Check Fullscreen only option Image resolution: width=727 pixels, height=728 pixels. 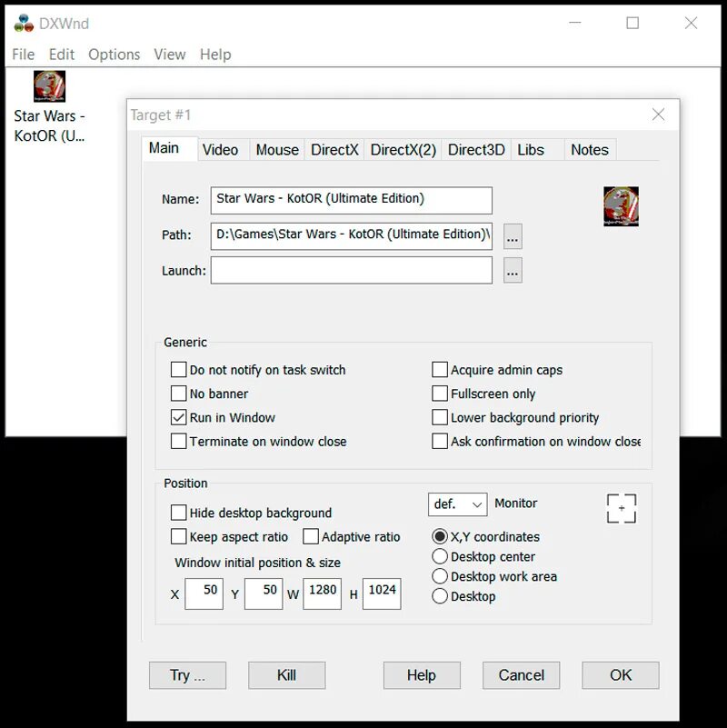coord(440,394)
